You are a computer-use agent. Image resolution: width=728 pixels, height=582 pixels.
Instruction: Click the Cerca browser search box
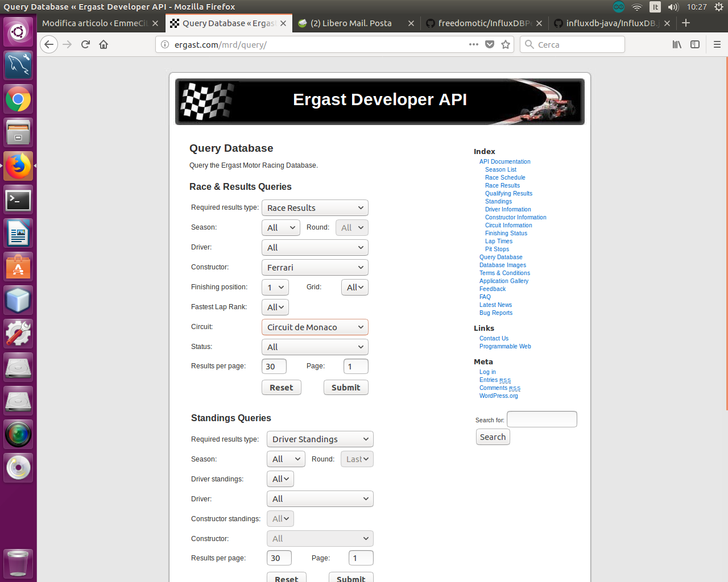(x=573, y=44)
